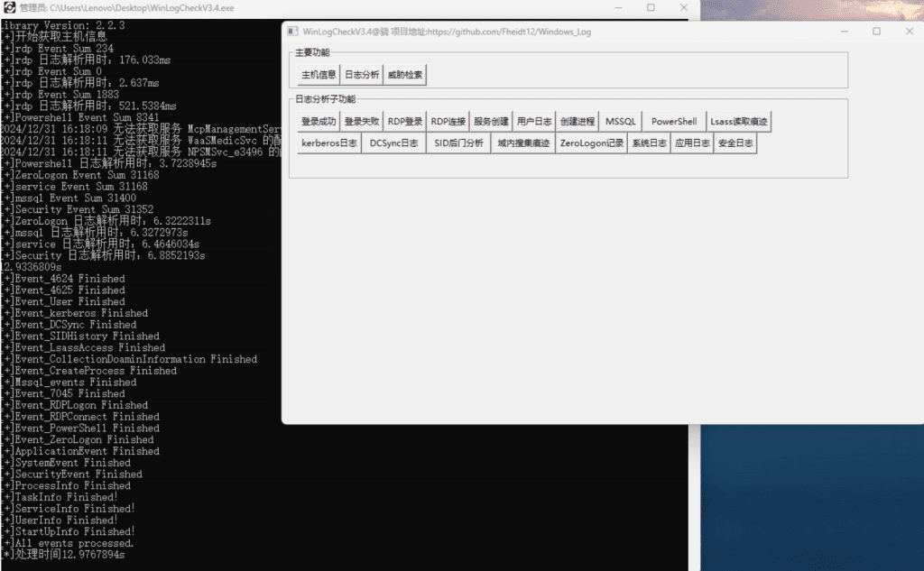The image size is (924, 571).
Task: Maximize the WinLogCheck GUI window
Action: tap(876, 32)
